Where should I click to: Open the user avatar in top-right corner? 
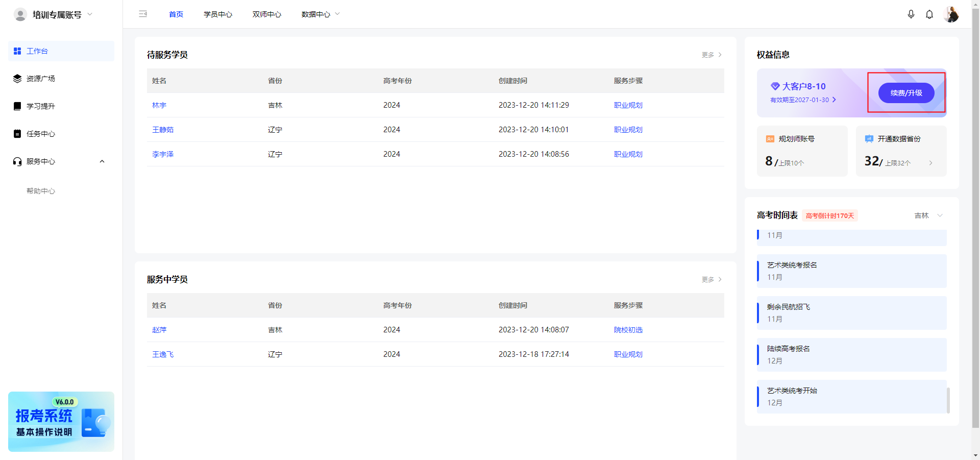pyautogui.click(x=951, y=14)
